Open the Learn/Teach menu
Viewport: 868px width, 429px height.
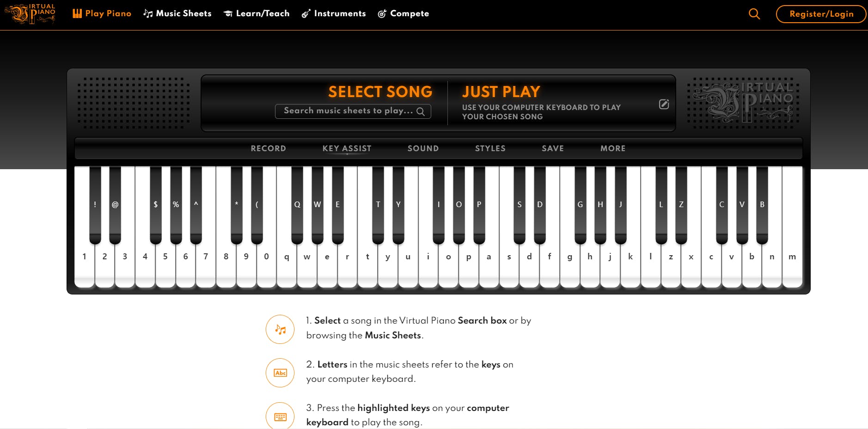point(257,13)
